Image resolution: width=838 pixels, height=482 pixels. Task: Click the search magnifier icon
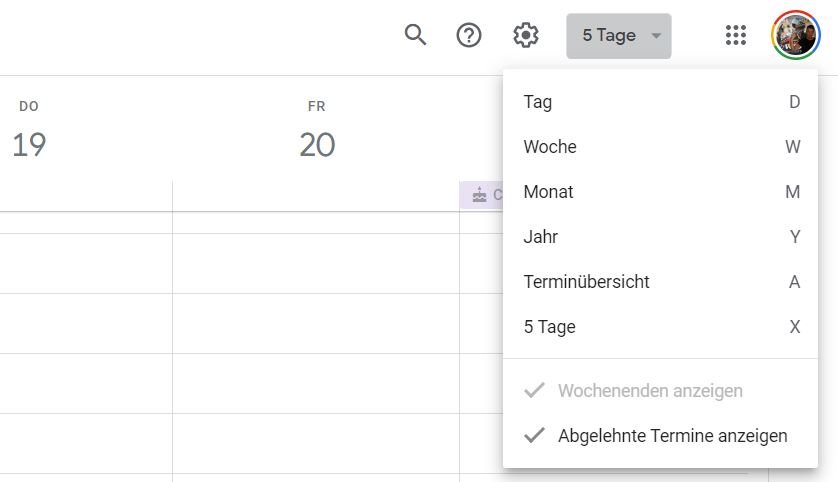(415, 35)
